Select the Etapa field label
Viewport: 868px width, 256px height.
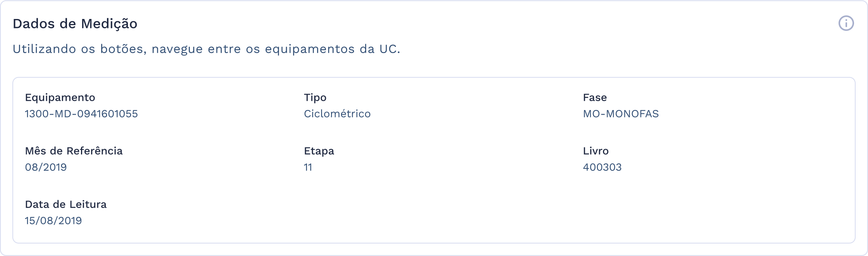click(x=319, y=151)
